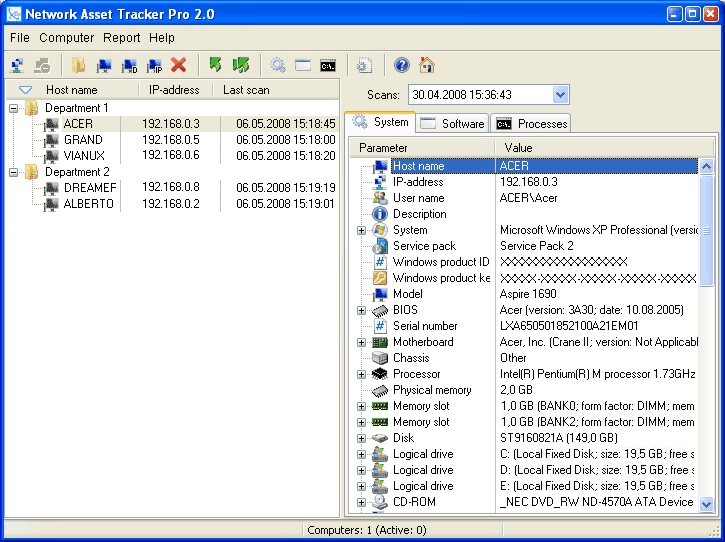The width and height of the screenshot is (725, 542).
Task: Expand the Logical drive C: node
Action: [x=362, y=454]
